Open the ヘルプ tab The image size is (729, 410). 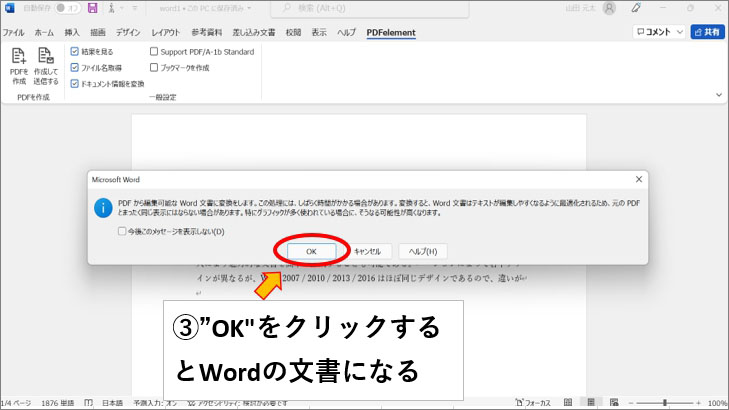[x=346, y=32]
